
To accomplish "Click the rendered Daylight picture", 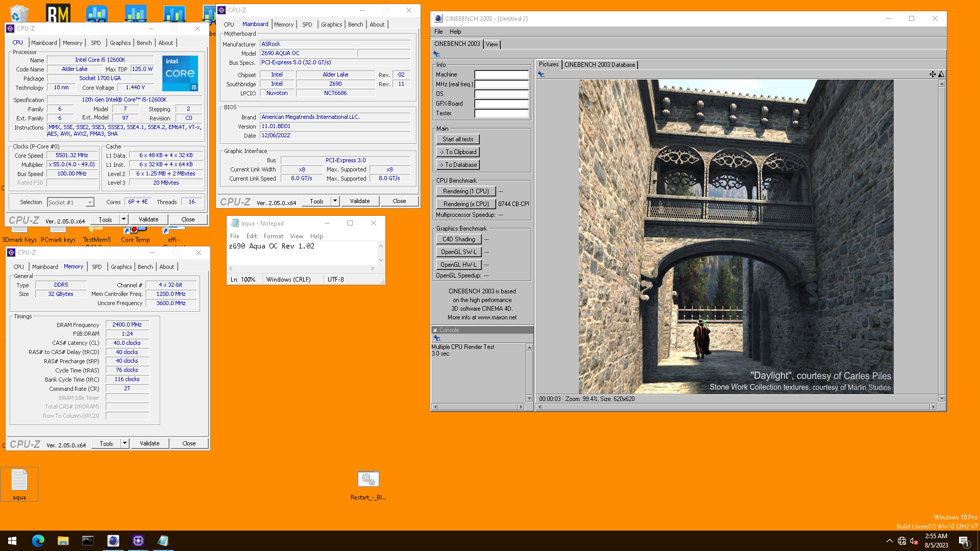I will point(736,237).
